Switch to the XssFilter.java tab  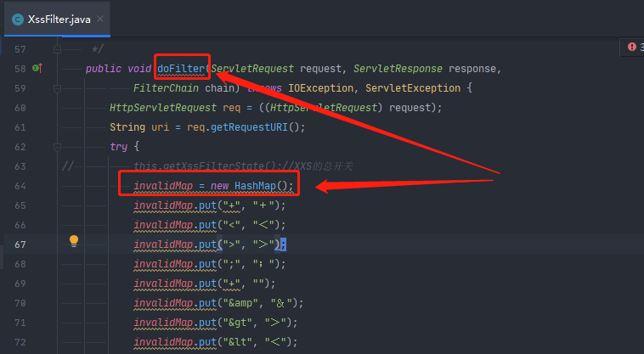point(58,20)
